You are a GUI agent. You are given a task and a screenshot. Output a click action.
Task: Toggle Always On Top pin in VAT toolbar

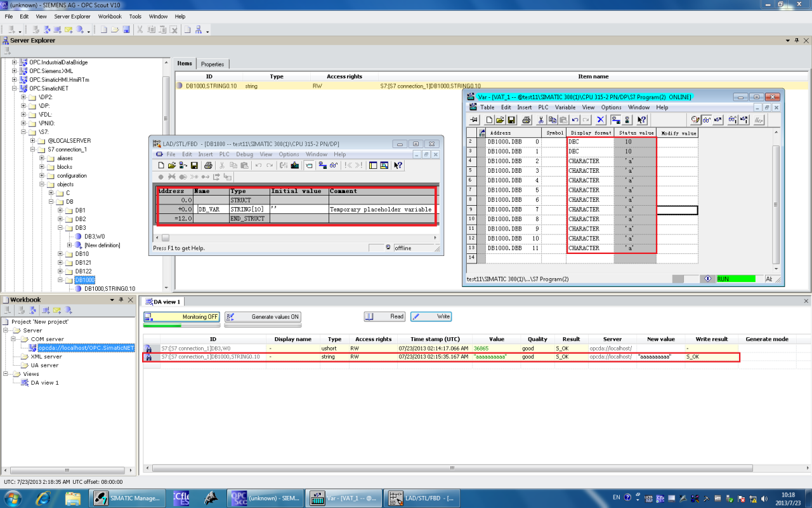[x=474, y=119]
